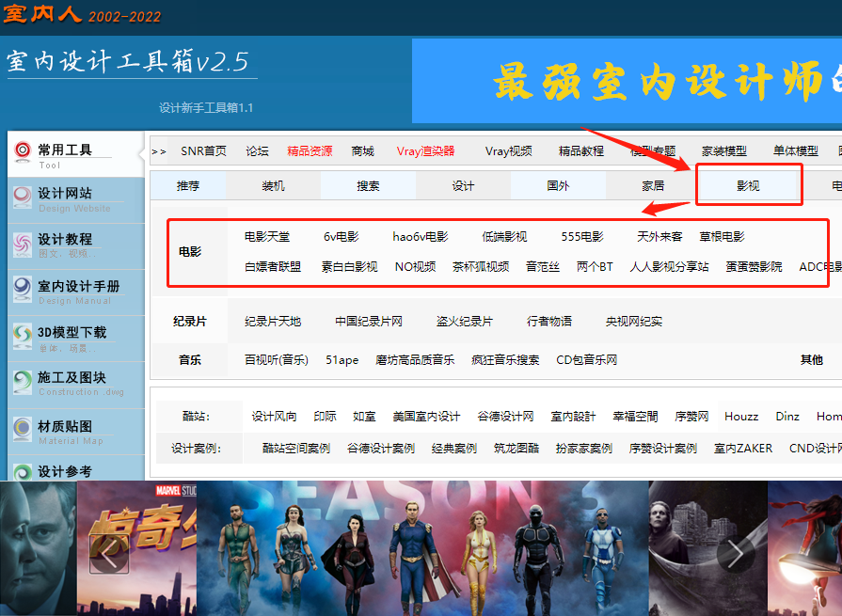Open the 室内ZAKER link
Viewport: 842px width, 616px height.
click(743, 448)
